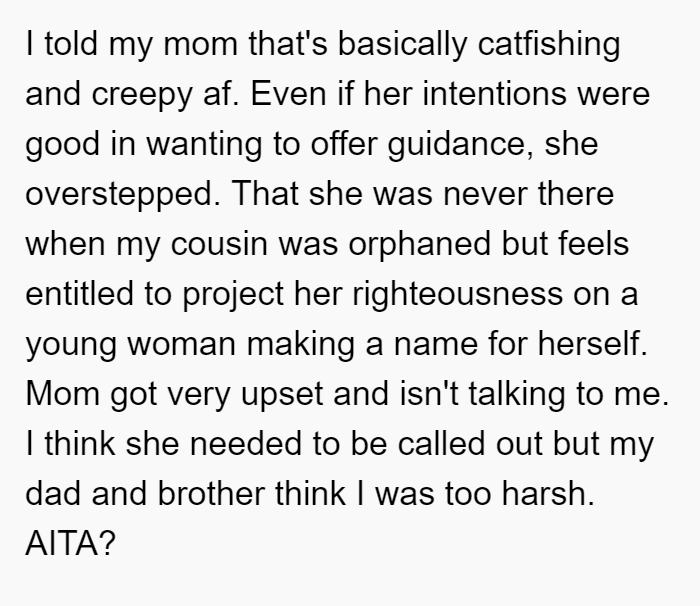Click the word "called" in the text
The image size is (700, 606).
pyautogui.click(x=441, y=444)
